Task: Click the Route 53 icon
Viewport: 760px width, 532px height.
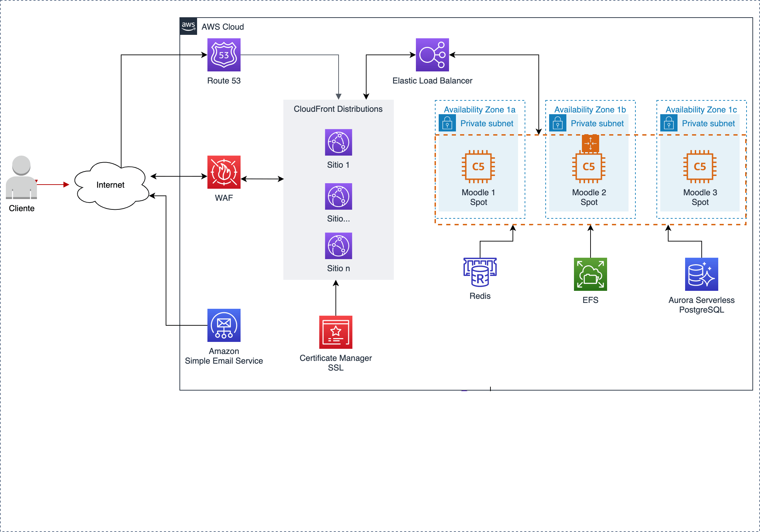Action: click(x=224, y=55)
